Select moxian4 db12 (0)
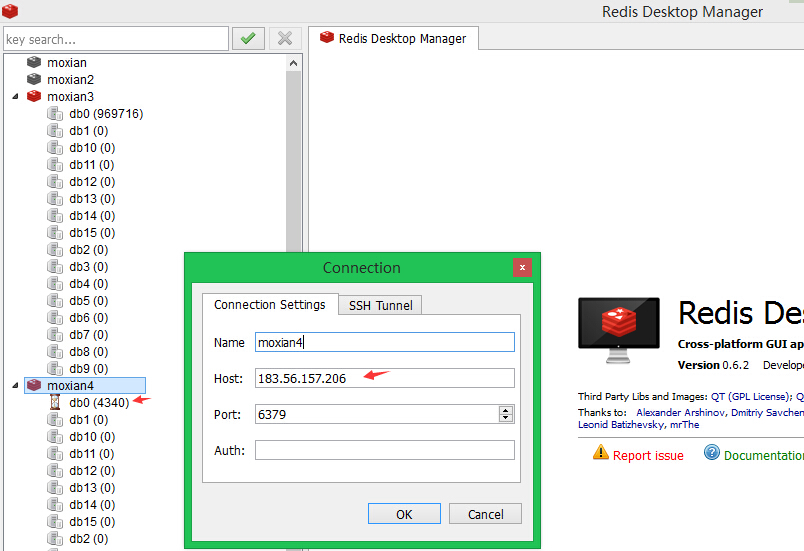 [92, 471]
